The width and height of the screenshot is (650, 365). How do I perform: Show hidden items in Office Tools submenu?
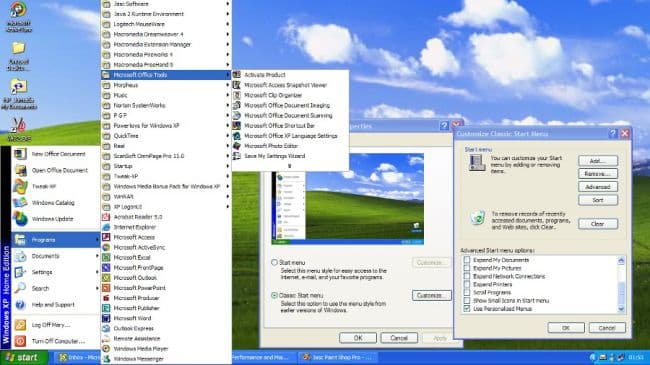click(290, 166)
